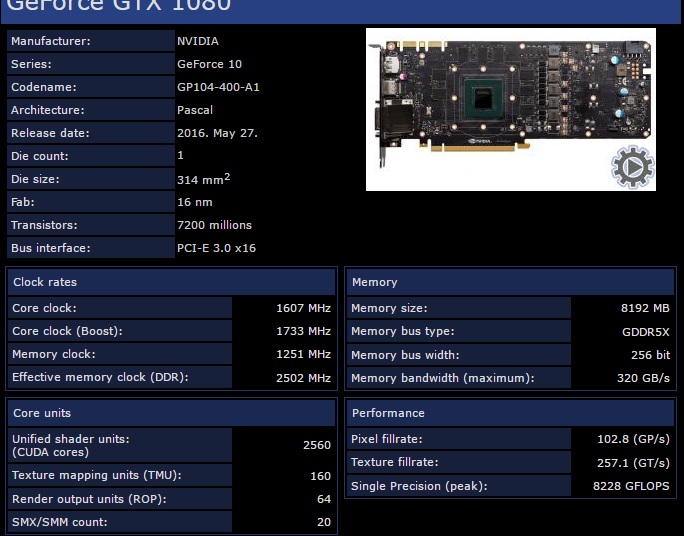
Task: Click the Memory section header
Action: click(x=510, y=282)
